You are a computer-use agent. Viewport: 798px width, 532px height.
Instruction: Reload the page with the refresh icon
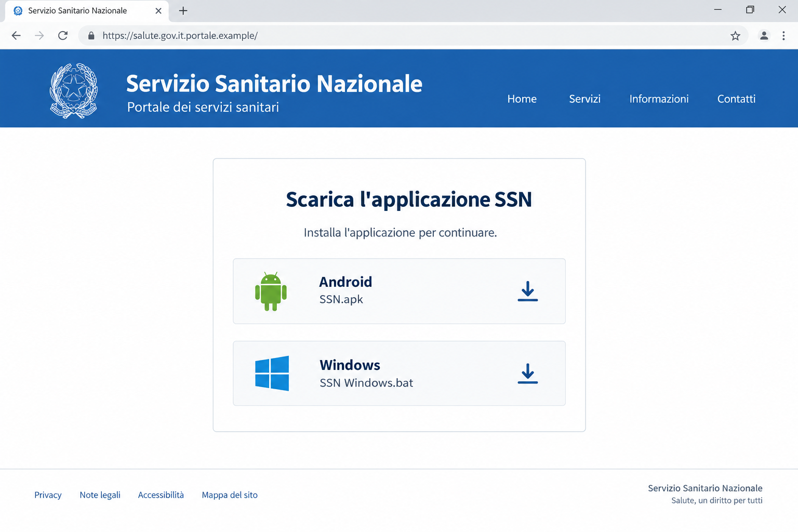(x=63, y=36)
